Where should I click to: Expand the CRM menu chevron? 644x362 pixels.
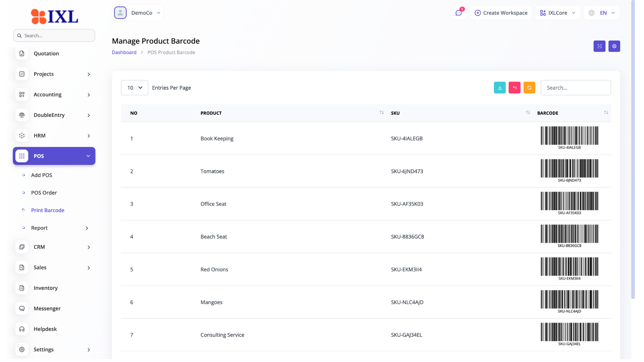coord(89,247)
